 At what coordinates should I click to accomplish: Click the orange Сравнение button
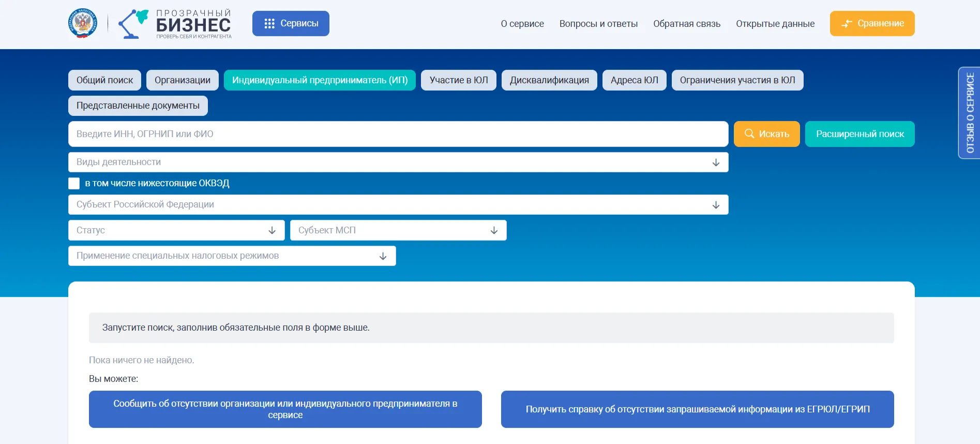coord(872,23)
